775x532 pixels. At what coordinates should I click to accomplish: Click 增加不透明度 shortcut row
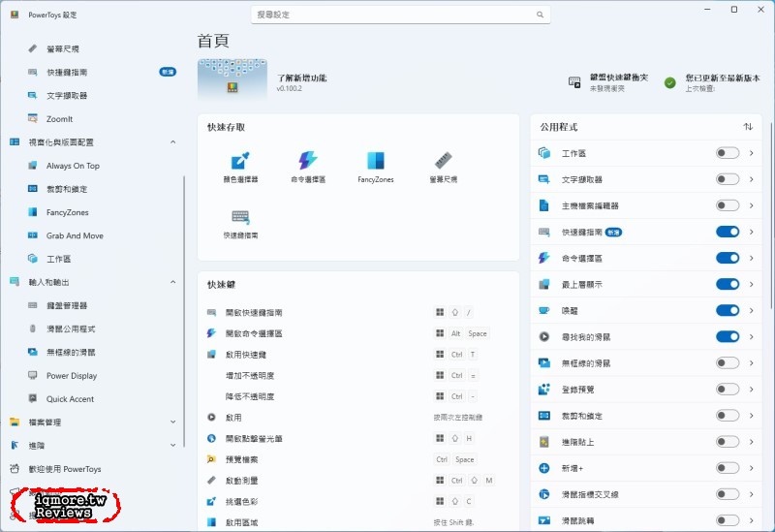[358, 375]
